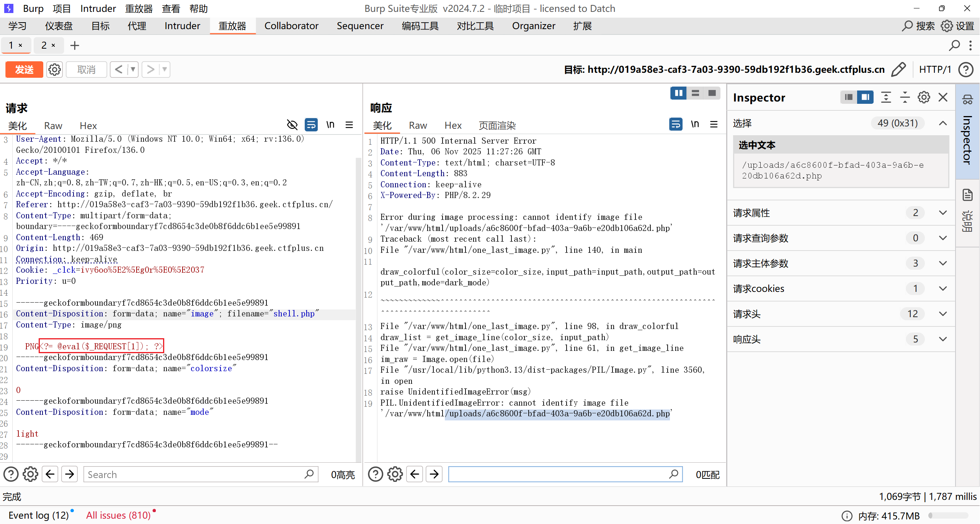
Task: Switch to the Collaborator tab
Action: (x=291, y=26)
